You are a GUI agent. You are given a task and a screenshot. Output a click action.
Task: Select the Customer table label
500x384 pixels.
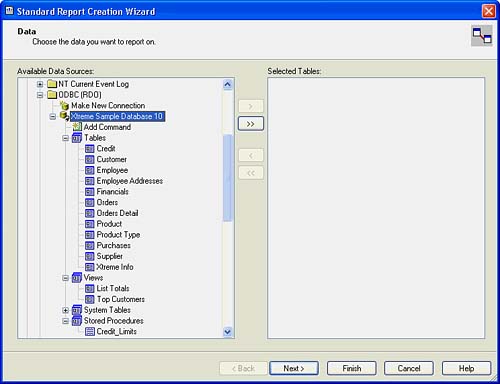[112, 160]
